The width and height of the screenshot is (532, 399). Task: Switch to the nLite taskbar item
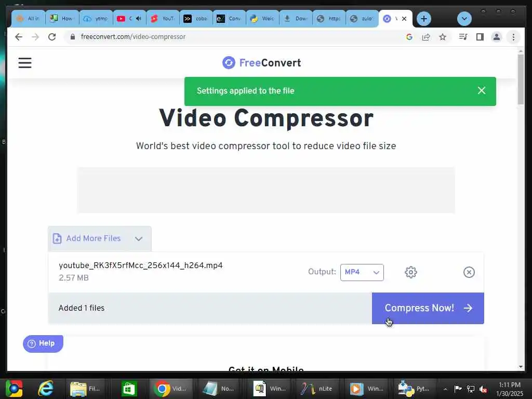316,389
